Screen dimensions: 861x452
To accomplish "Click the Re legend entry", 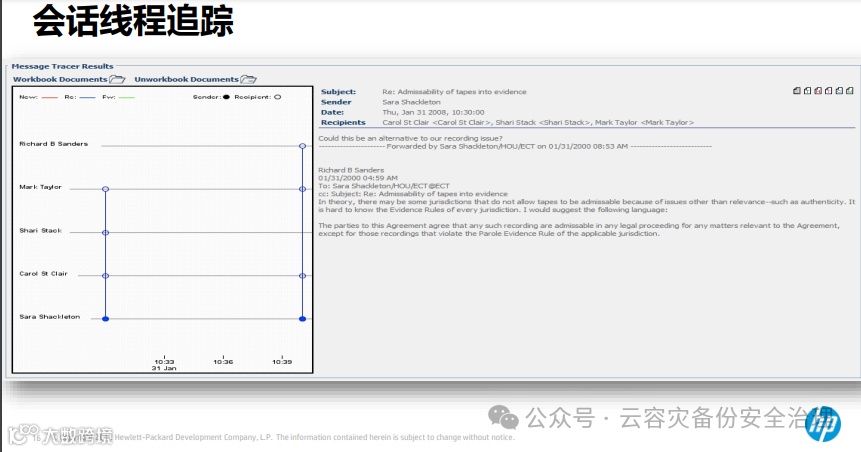I will (x=80, y=97).
